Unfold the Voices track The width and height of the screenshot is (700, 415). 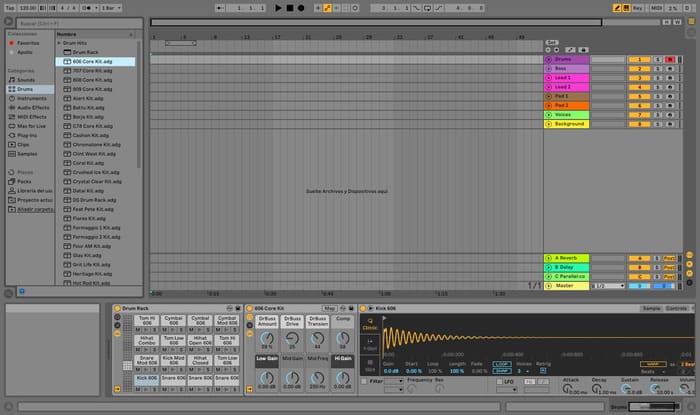pos(549,115)
